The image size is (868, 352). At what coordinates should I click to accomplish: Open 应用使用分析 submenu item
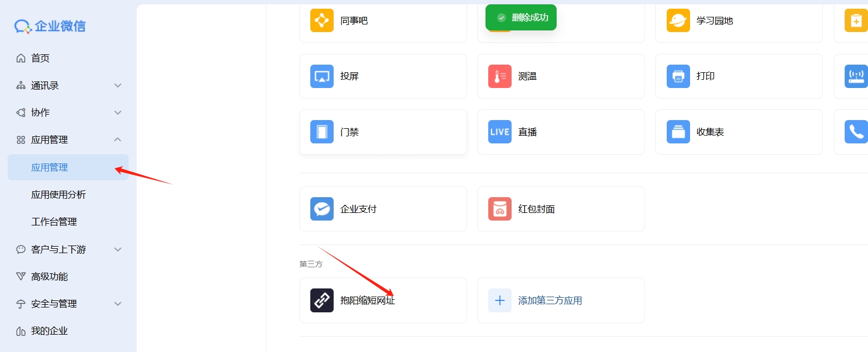click(58, 194)
